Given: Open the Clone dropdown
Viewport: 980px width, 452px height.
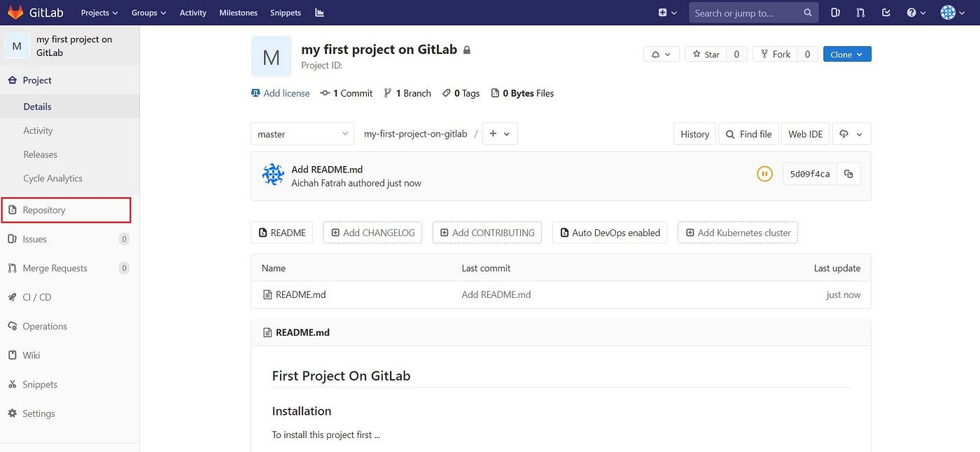Looking at the screenshot, I should 847,54.
